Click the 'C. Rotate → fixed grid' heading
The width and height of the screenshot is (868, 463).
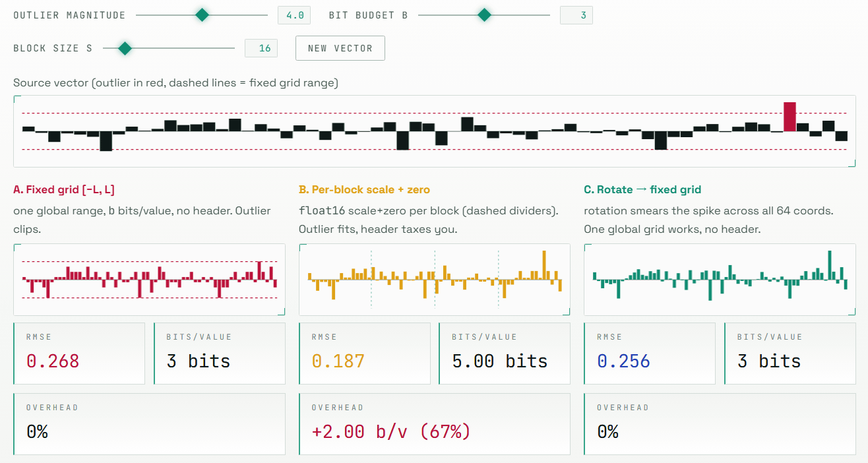(x=642, y=189)
